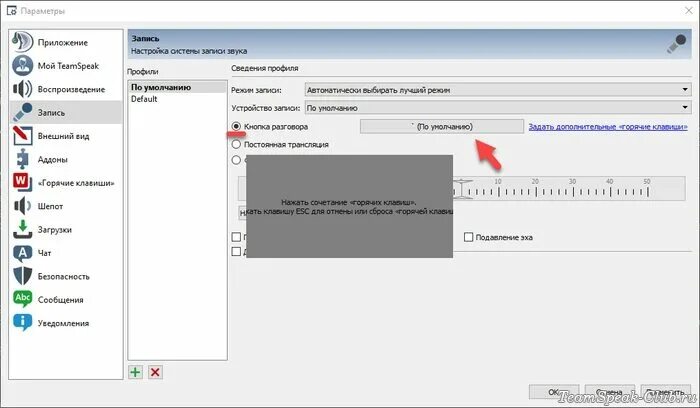Open the Application (Приложение) settings icon
The width and height of the screenshot is (700, 408).
pyautogui.click(x=22, y=42)
